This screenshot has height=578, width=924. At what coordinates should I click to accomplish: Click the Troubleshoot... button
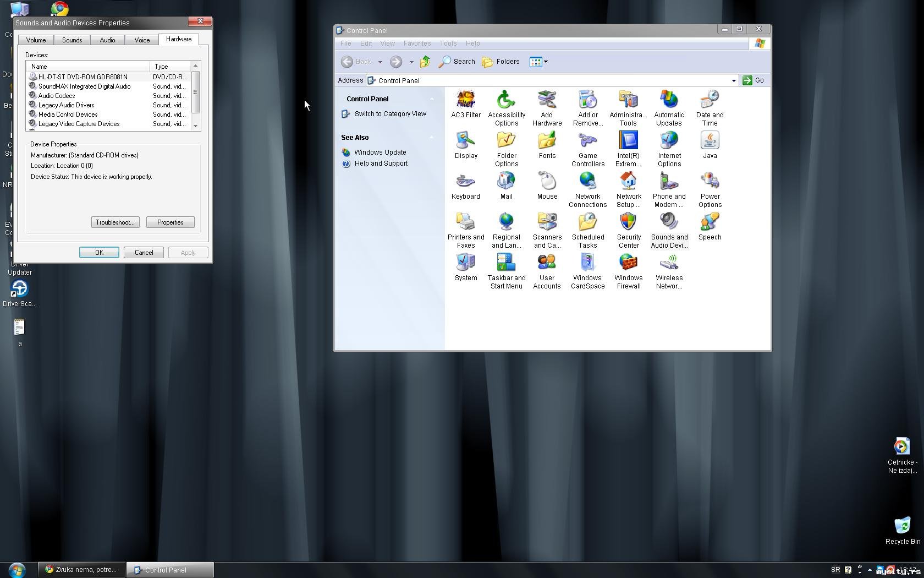(x=115, y=222)
